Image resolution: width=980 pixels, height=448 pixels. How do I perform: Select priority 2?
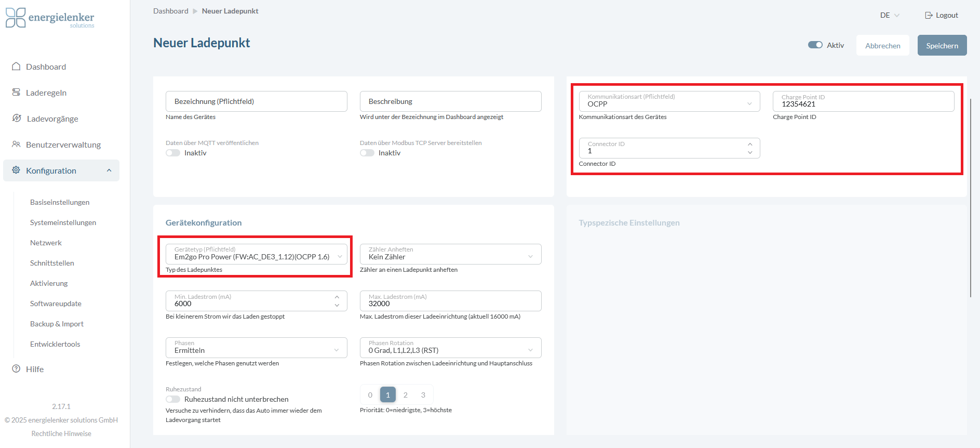click(406, 395)
